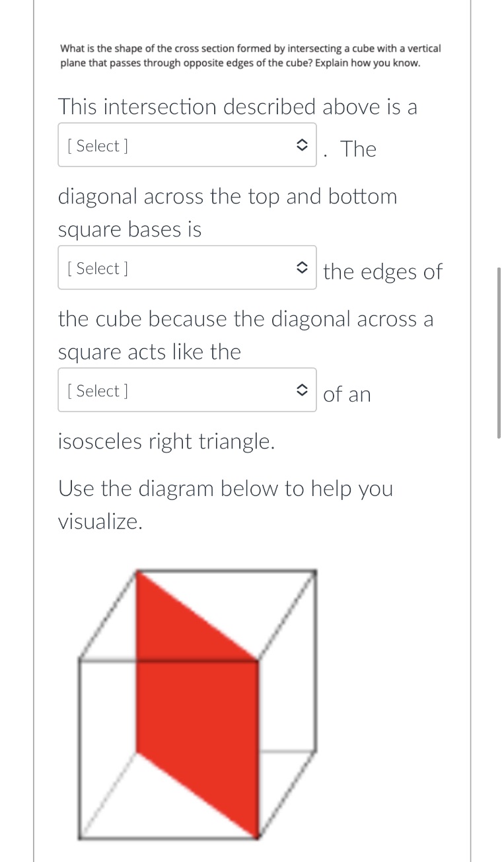The height and width of the screenshot is (862, 504).
Task: Click the chevron icon on the first Select dropdown
Action: [302, 145]
